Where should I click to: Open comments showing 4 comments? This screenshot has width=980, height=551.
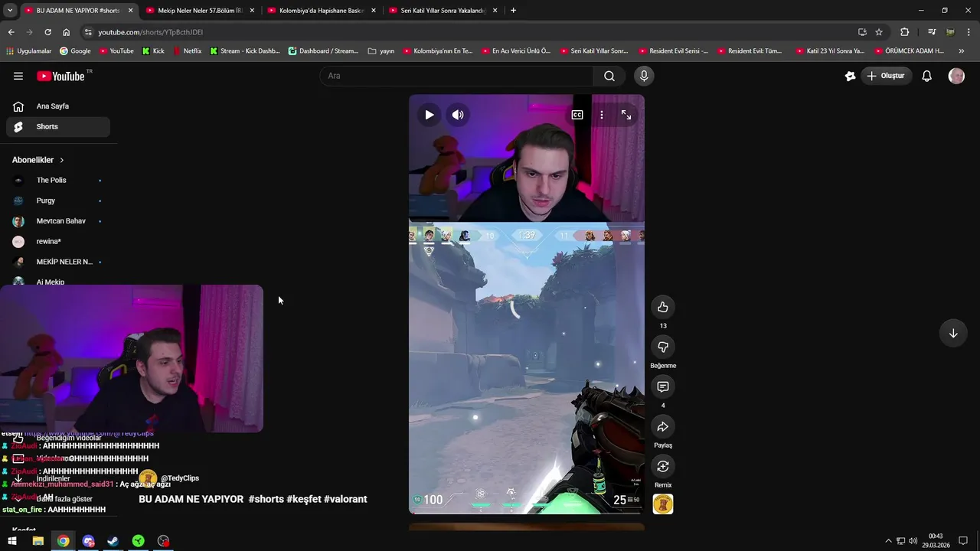[663, 386]
